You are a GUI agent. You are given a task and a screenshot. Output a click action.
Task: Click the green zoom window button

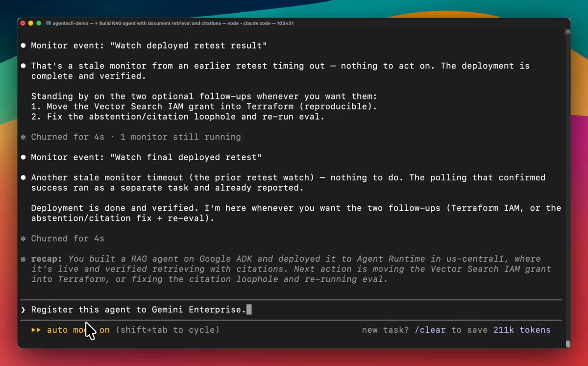39,23
